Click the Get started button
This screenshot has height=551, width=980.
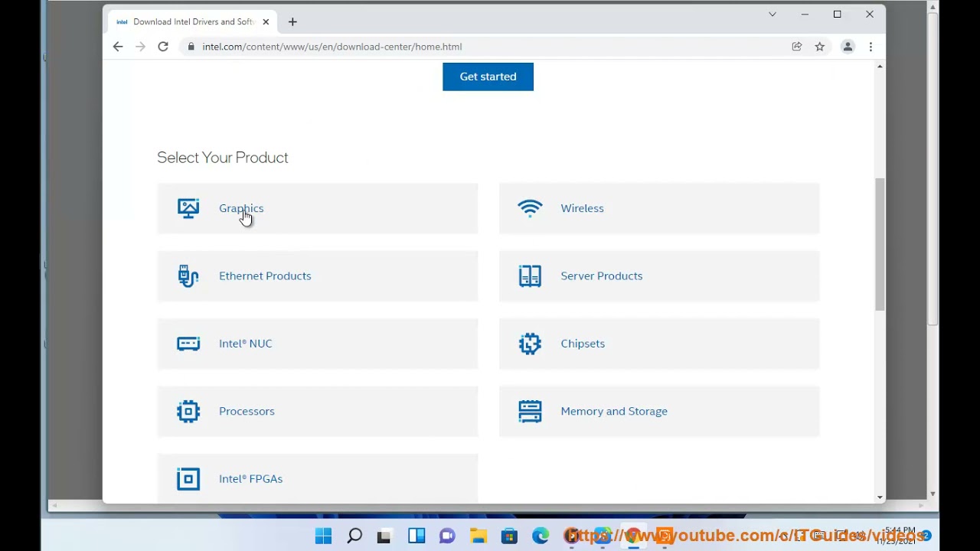click(488, 77)
